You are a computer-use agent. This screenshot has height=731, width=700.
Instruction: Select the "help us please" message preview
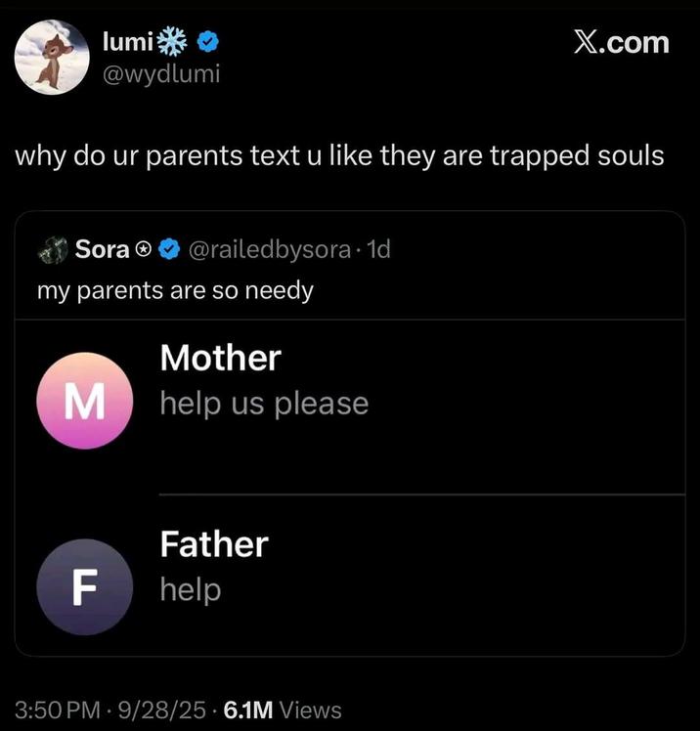coord(264,404)
